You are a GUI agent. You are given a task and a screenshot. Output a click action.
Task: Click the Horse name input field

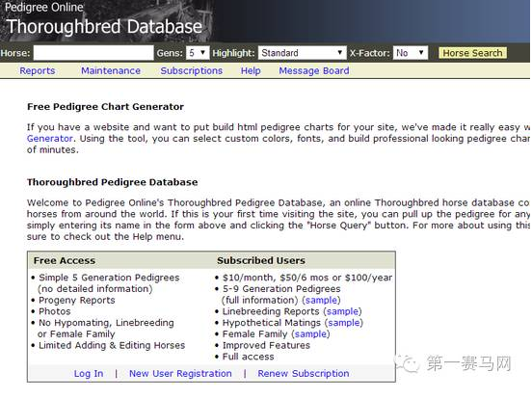[x=93, y=53]
